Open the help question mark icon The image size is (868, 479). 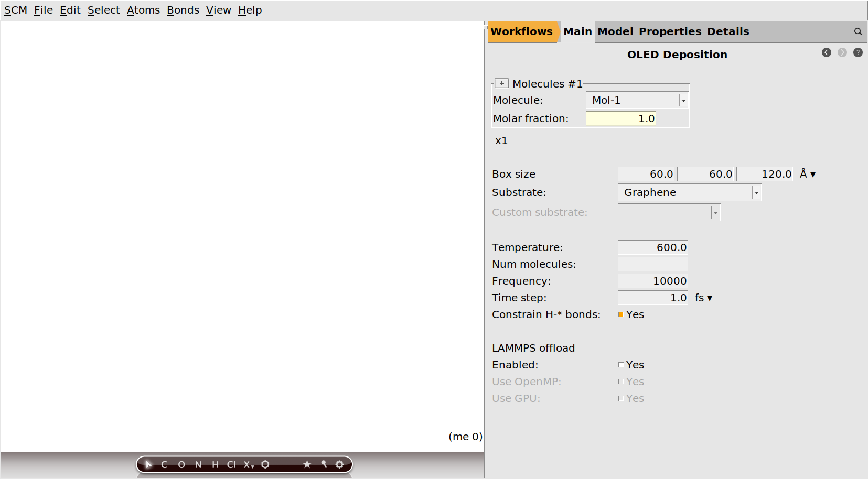858,52
